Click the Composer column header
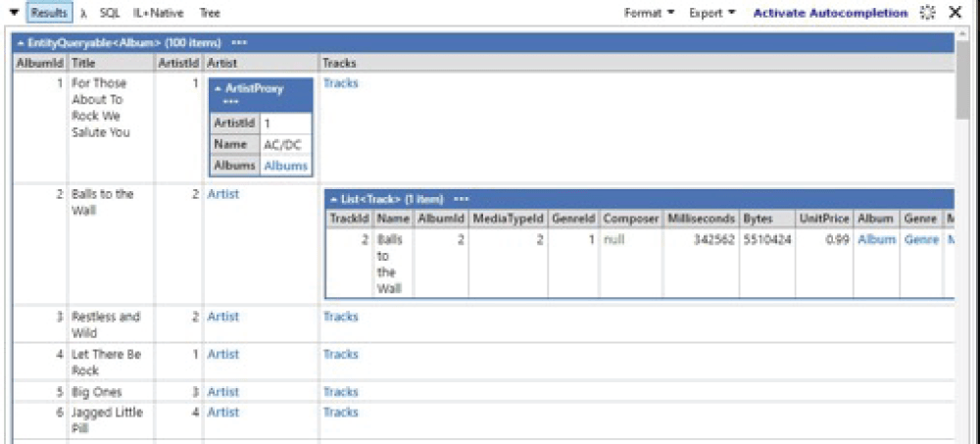 click(631, 219)
